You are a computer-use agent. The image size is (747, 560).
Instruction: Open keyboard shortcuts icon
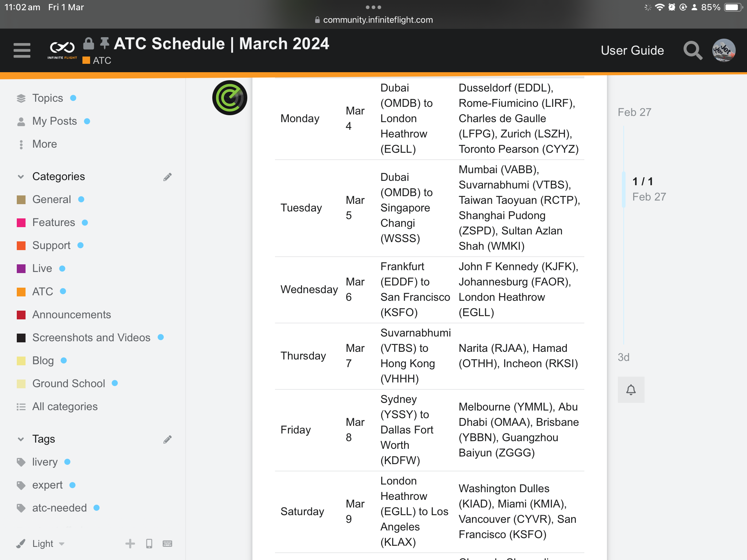point(167,544)
